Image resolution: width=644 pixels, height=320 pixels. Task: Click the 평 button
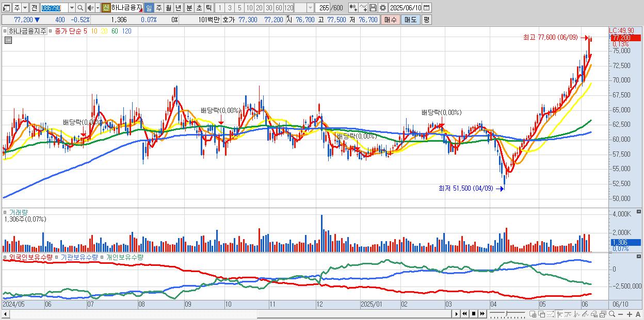(426, 20)
